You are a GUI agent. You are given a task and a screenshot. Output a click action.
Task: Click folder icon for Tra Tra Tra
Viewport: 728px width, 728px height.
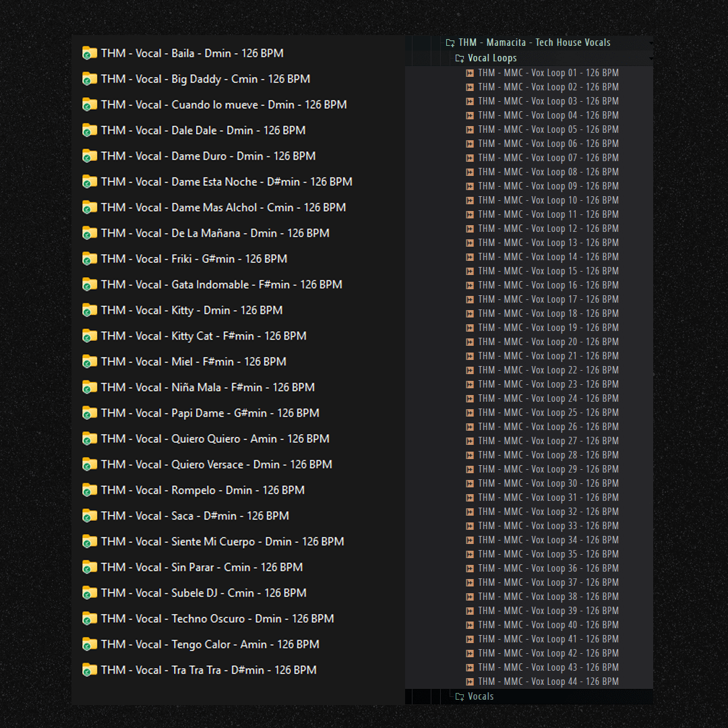(90, 670)
